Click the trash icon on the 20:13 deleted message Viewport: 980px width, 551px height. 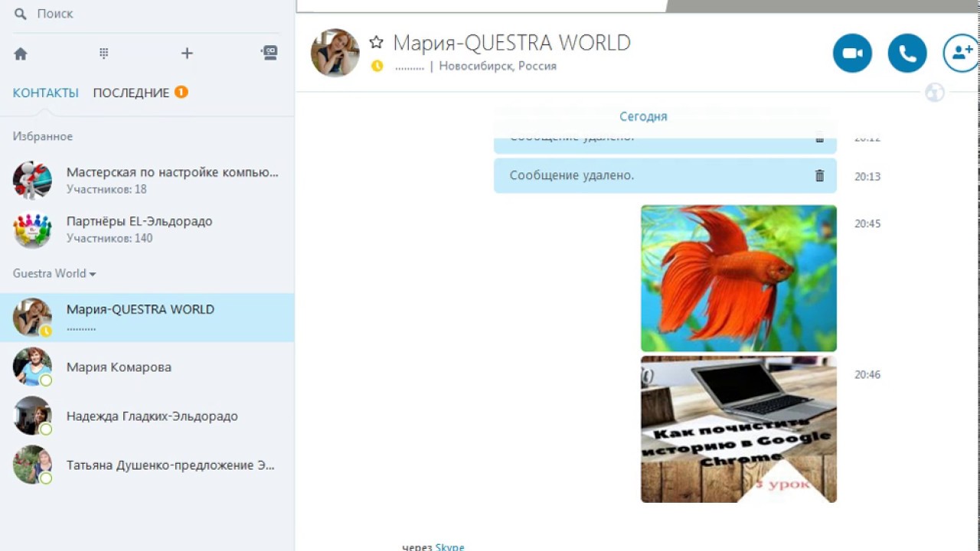819,175
